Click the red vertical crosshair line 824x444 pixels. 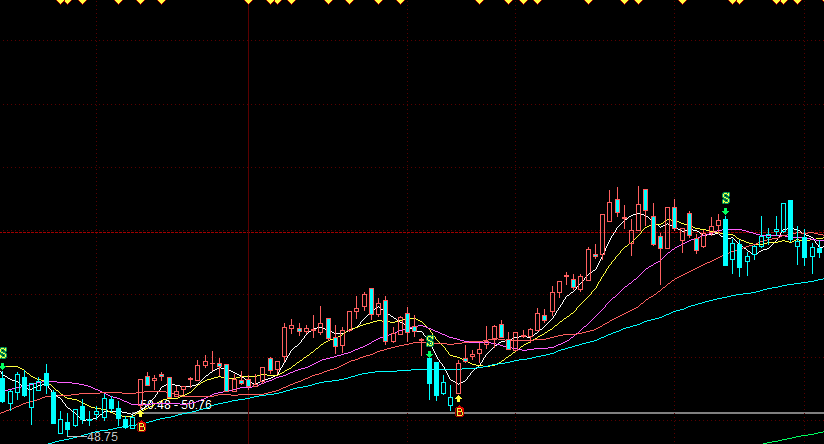tap(249, 150)
